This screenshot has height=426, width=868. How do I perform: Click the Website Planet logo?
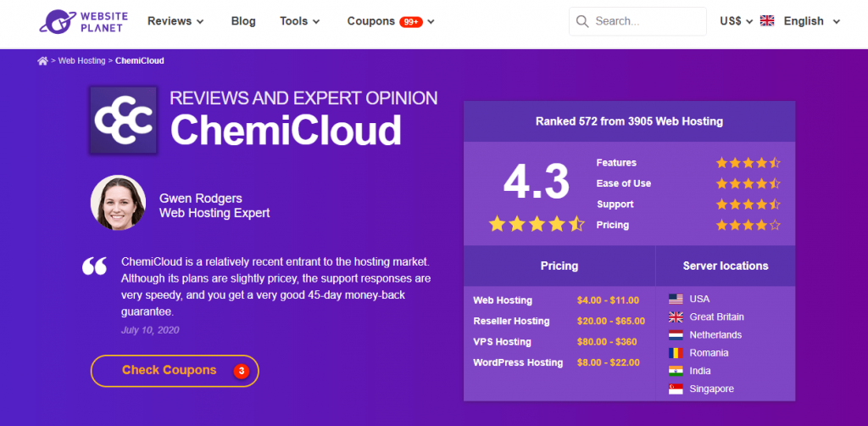point(83,21)
